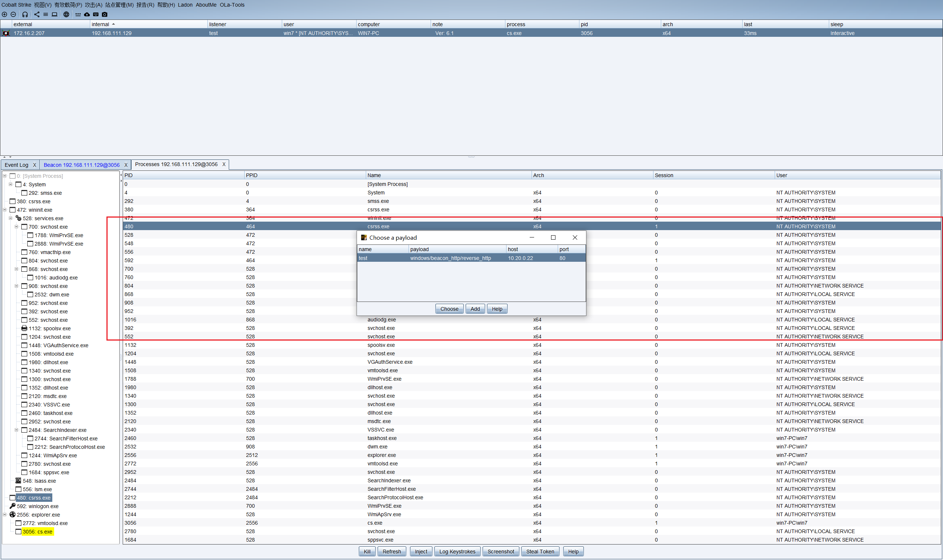Collapse the 2556: explorer.exe tree node
Image resolution: width=943 pixels, height=560 pixels.
coord(4,515)
